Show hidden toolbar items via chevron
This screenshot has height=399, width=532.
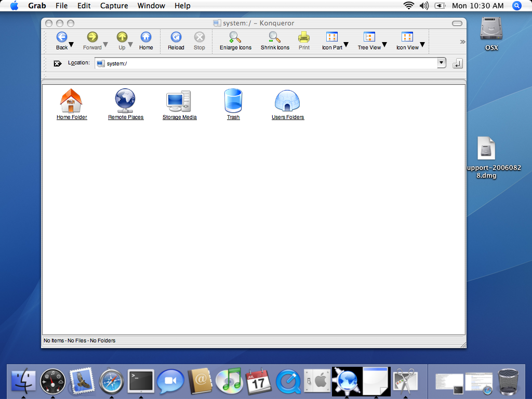click(462, 42)
